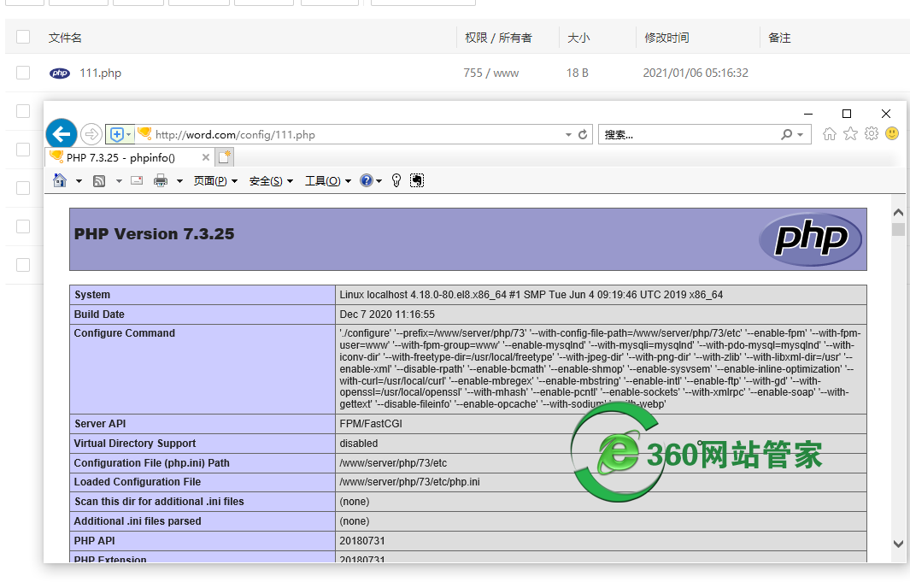Screen dimensions: 910x588
Task: Click the /www/server/php/73/etc/php.ini value
Action: [x=410, y=482]
